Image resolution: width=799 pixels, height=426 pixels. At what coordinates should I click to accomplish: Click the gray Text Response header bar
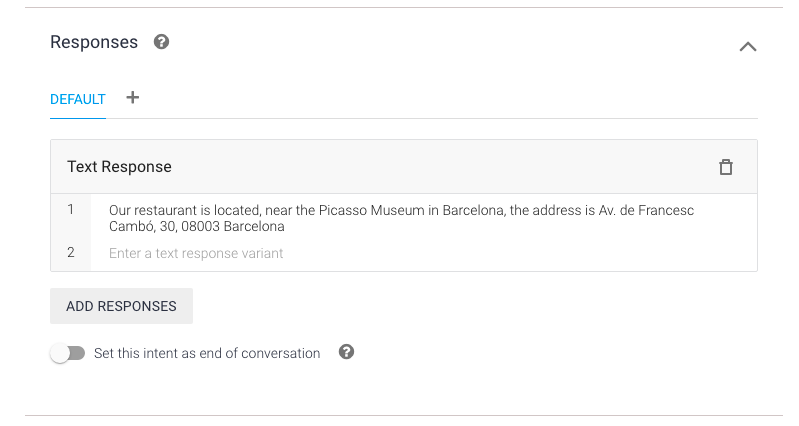(x=404, y=167)
